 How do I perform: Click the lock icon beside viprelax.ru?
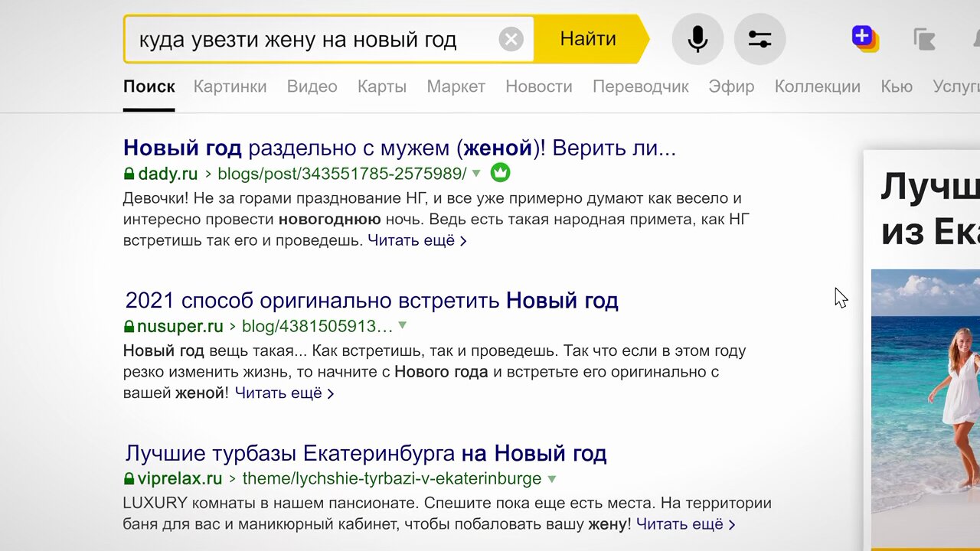[129, 479]
